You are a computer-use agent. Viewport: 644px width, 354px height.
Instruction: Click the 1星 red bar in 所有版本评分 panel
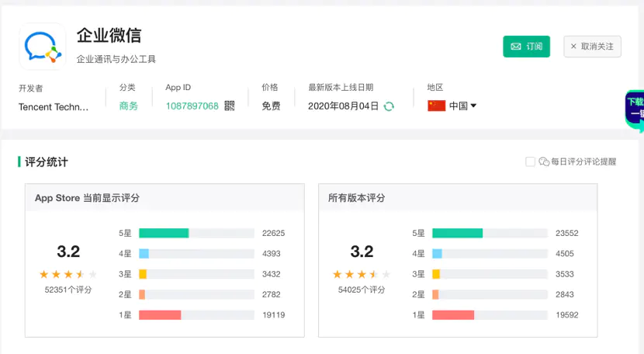click(453, 315)
